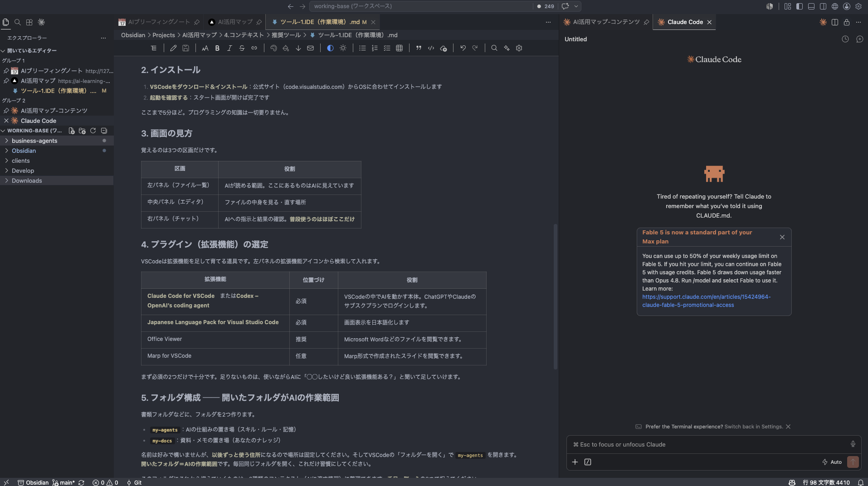This screenshot has width=868, height=486.
Task: Undo the last edit in markdown toolbar
Action: (463, 48)
